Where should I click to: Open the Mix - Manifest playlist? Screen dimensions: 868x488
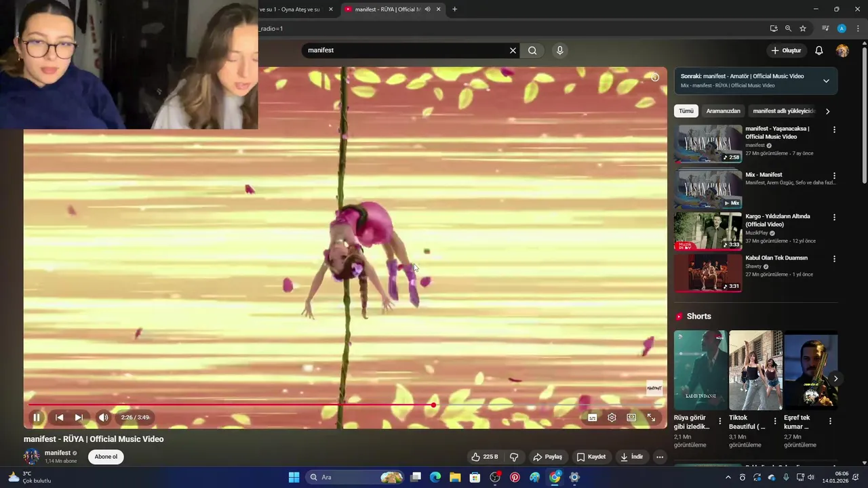[x=708, y=189]
